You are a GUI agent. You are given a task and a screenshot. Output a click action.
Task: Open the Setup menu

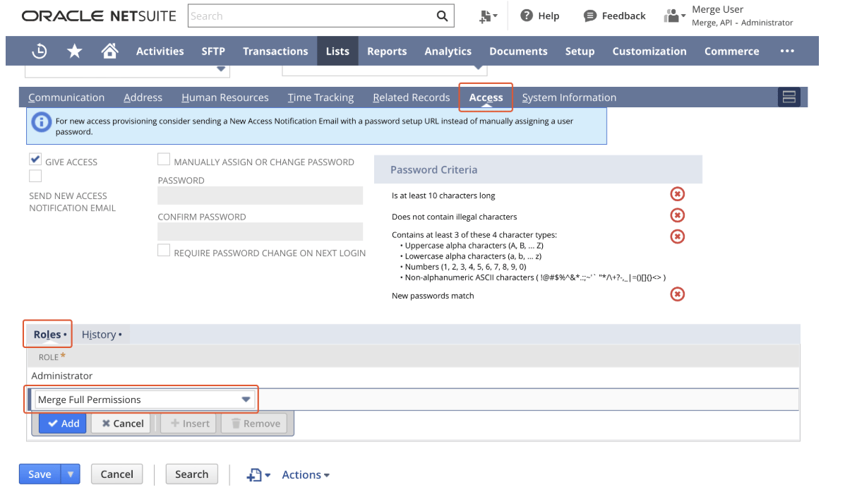[x=580, y=51]
